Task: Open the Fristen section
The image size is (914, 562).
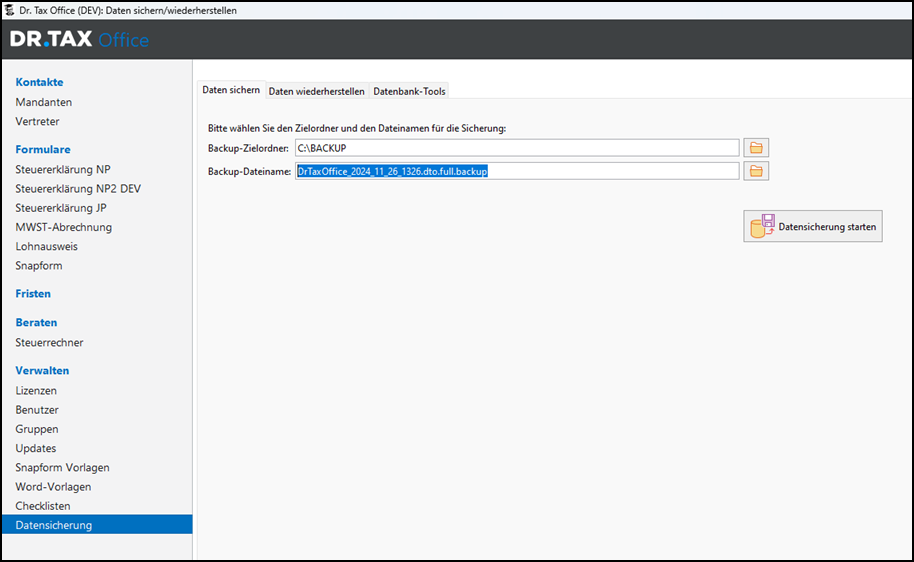Action: point(33,293)
